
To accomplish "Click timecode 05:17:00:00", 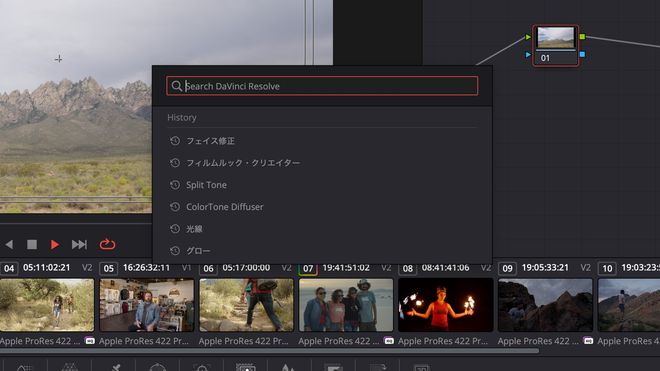I will [x=246, y=268].
